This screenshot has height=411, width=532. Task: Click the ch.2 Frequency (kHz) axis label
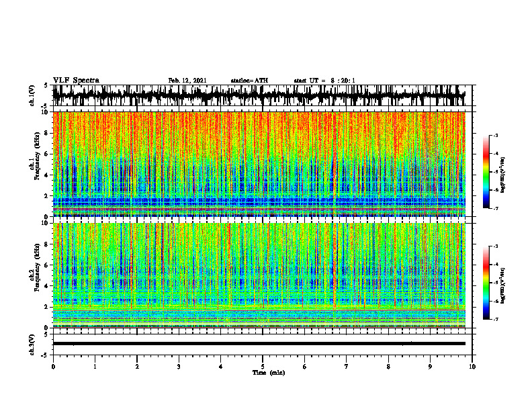click(x=35, y=269)
